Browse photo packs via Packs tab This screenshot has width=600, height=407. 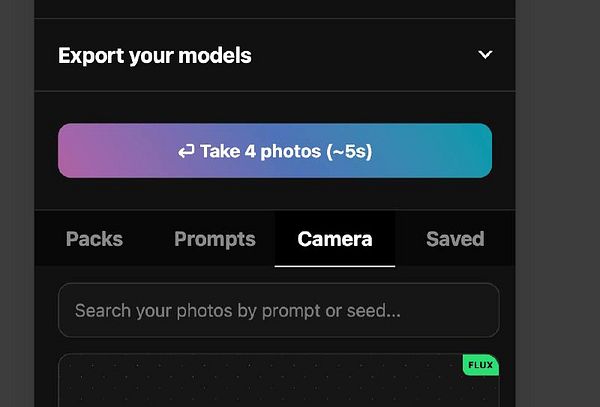coord(94,239)
